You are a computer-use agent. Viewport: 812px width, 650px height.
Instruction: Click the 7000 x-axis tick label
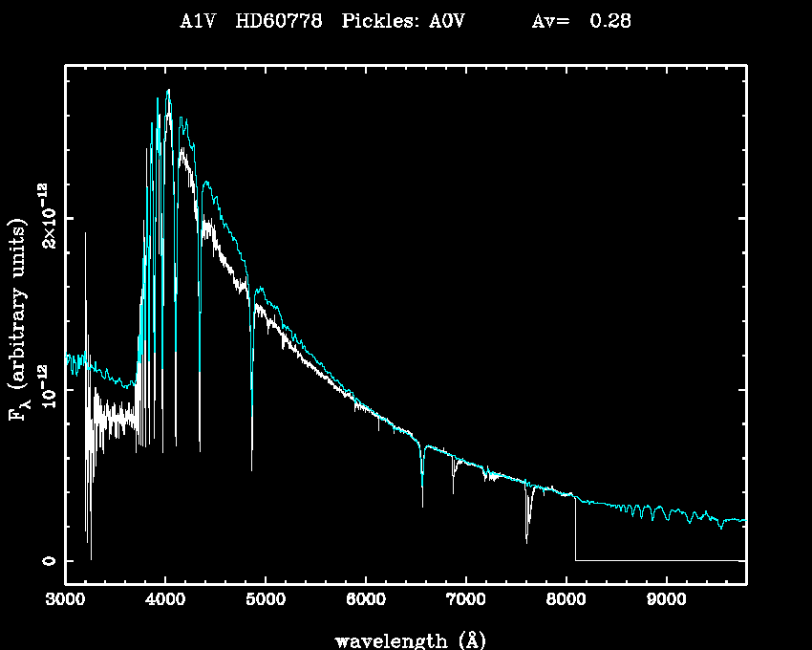(465, 599)
